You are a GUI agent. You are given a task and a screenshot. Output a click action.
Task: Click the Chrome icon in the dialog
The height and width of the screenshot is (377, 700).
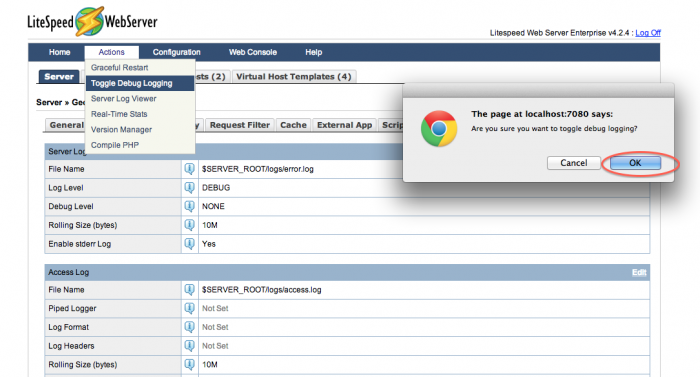439,129
